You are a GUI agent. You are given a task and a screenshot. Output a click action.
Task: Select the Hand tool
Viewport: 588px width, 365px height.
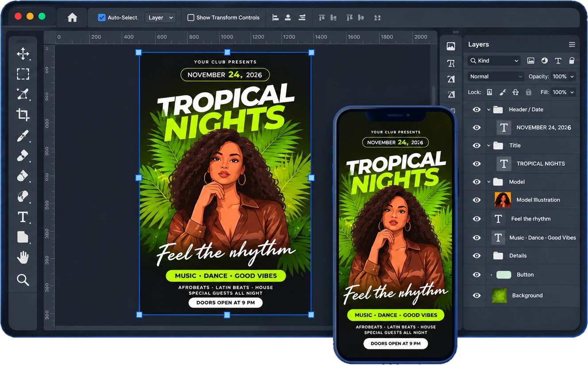(23, 257)
